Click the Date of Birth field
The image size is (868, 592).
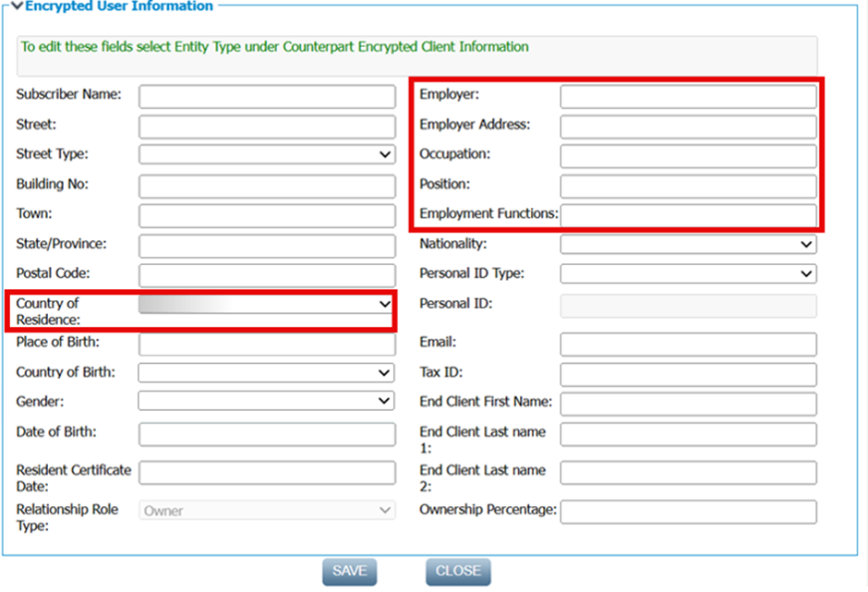click(267, 434)
